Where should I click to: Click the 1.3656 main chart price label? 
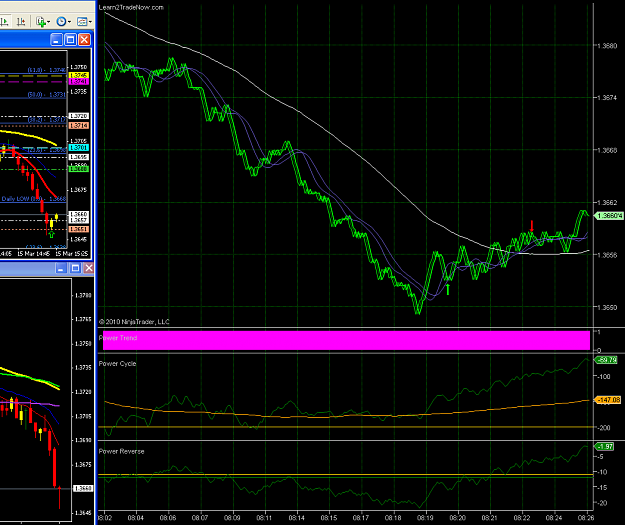[x=607, y=255]
